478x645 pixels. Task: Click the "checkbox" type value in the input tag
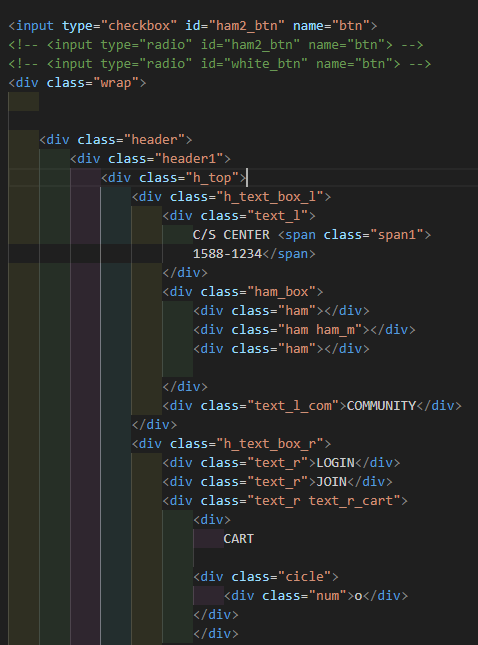(x=139, y=26)
